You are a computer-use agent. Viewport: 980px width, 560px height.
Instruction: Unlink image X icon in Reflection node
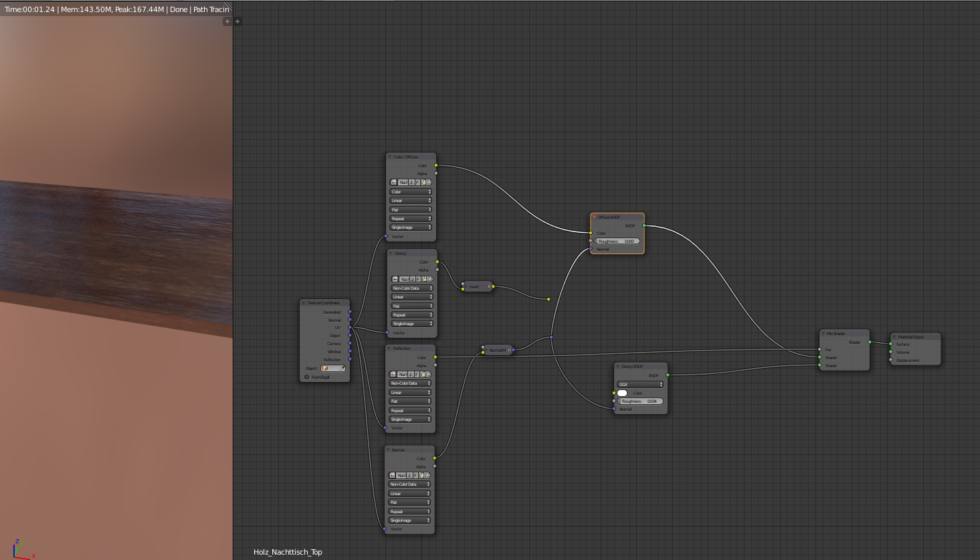[x=428, y=374]
